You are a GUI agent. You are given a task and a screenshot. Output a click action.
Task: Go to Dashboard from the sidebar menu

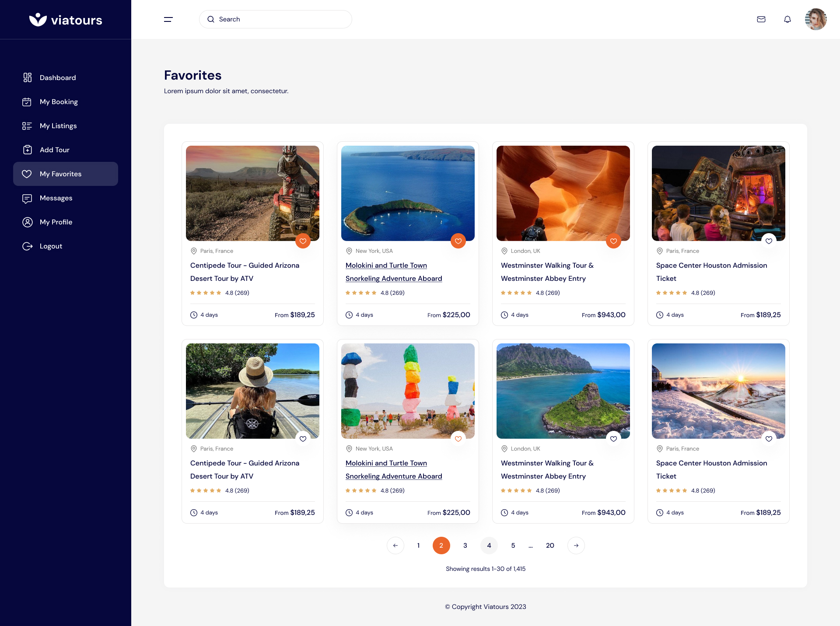click(57, 77)
